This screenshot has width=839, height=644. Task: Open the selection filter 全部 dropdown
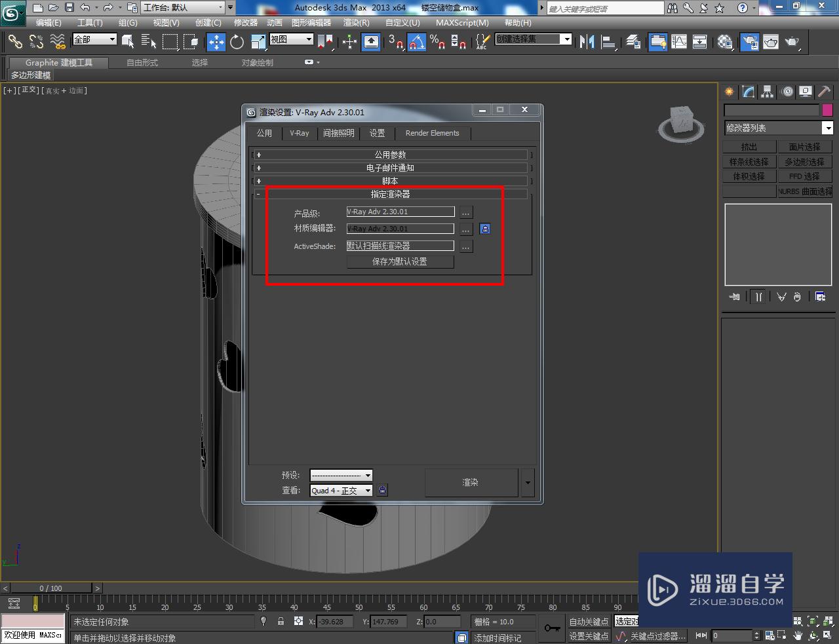click(x=94, y=39)
